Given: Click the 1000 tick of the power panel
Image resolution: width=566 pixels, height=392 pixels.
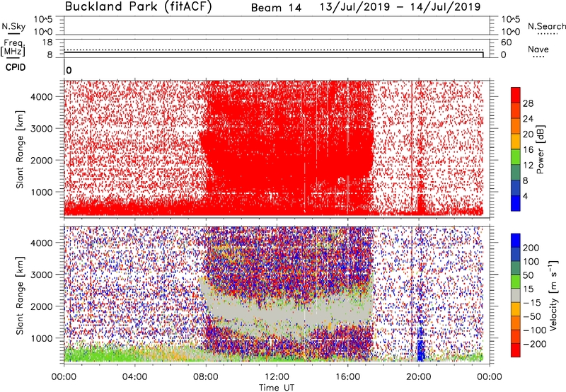Looking at the screenshot, I should (41, 192).
